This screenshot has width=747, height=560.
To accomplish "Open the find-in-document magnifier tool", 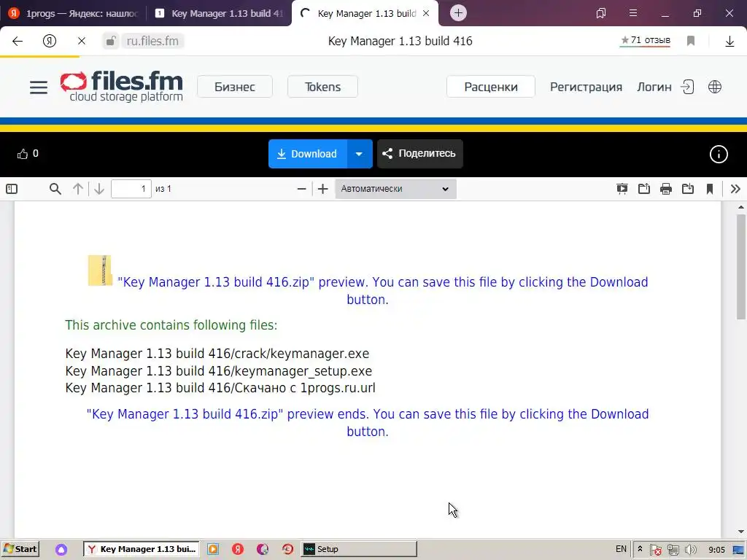I will pos(55,189).
